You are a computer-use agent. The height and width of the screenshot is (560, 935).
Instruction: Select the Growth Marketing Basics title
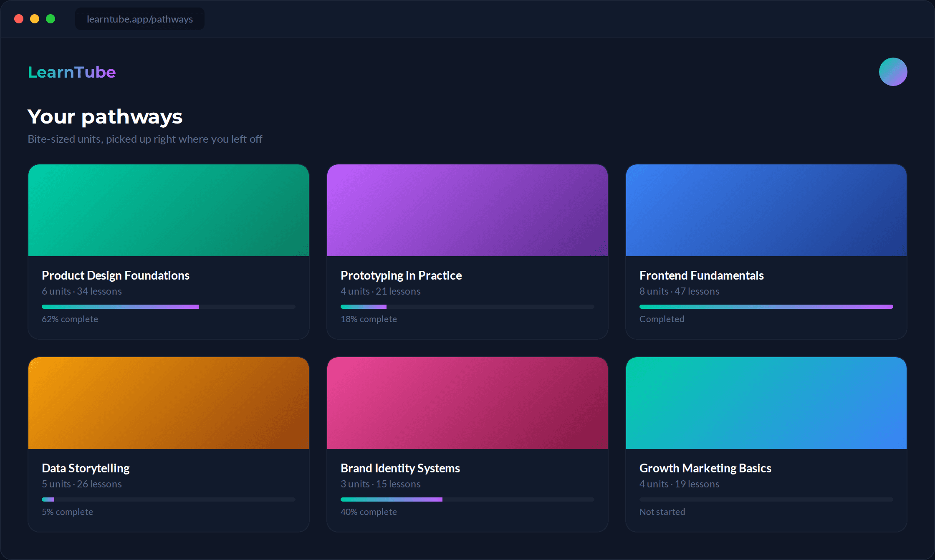click(705, 468)
